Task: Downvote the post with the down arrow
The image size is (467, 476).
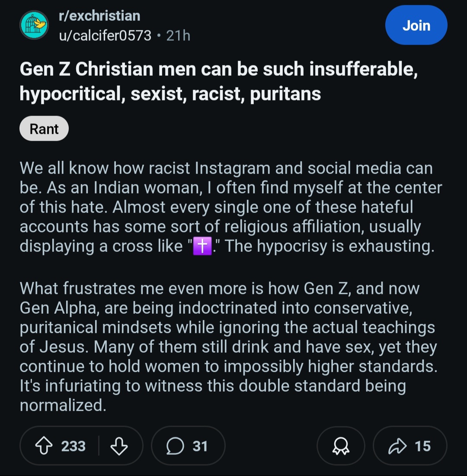Action: click(x=119, y=446)
